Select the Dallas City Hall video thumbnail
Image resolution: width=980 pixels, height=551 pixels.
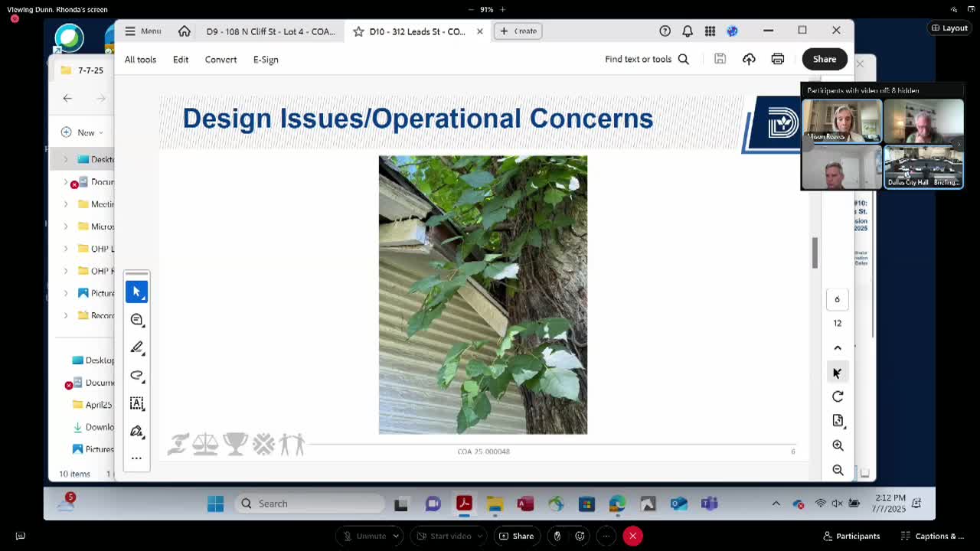pos(924,167)
